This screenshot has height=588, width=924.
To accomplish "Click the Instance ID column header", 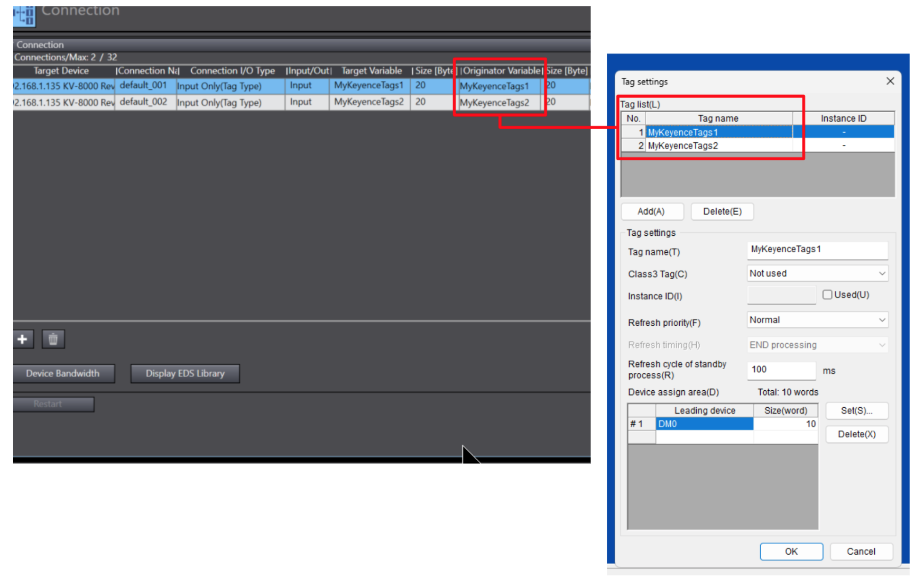I will tap(844, 118).
